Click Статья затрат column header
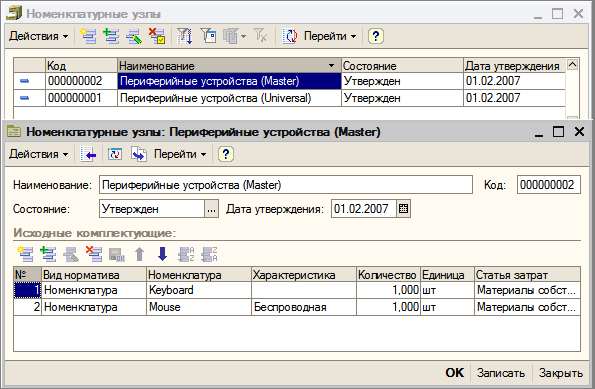 point(527,274)
